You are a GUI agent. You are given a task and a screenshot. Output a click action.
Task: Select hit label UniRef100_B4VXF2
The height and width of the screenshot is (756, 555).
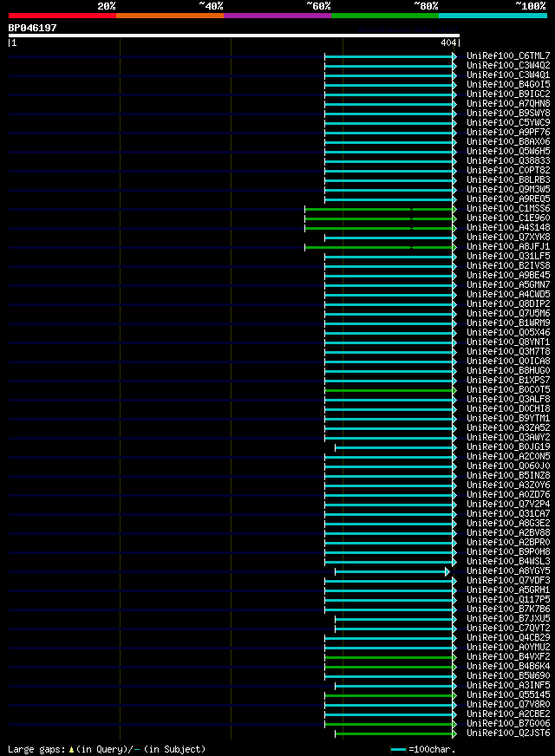[x=508, y=656]
